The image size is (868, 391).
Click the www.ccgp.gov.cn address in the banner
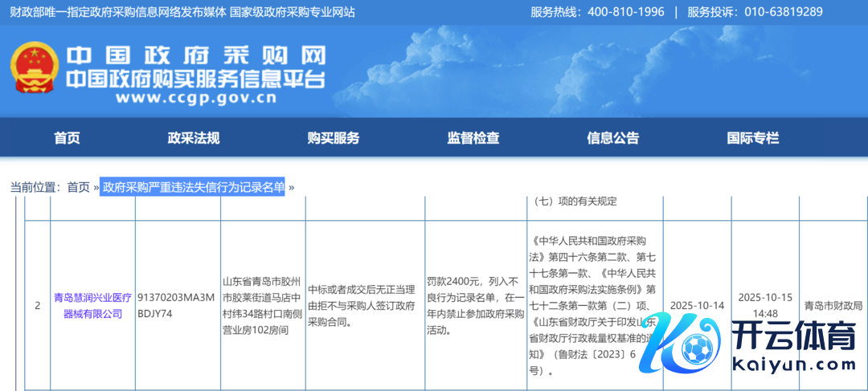pyautogui.click(x=196, y=99)
